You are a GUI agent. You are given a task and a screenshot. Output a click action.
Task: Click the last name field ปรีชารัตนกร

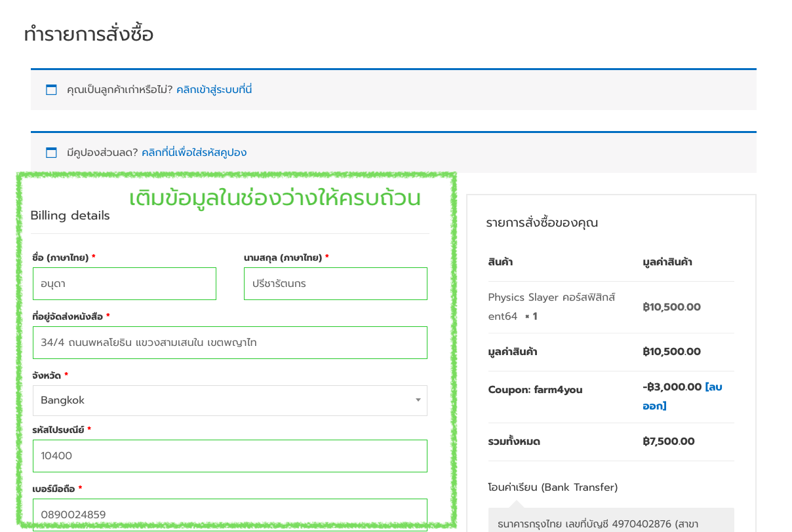335,284
